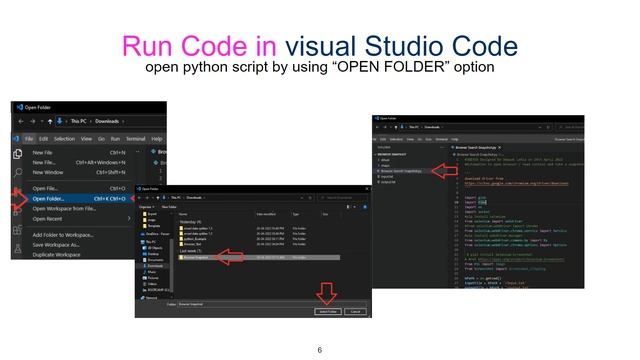The image size is (640, 360).
Task: Collapse the Last week group header
Action: [190, 251]
